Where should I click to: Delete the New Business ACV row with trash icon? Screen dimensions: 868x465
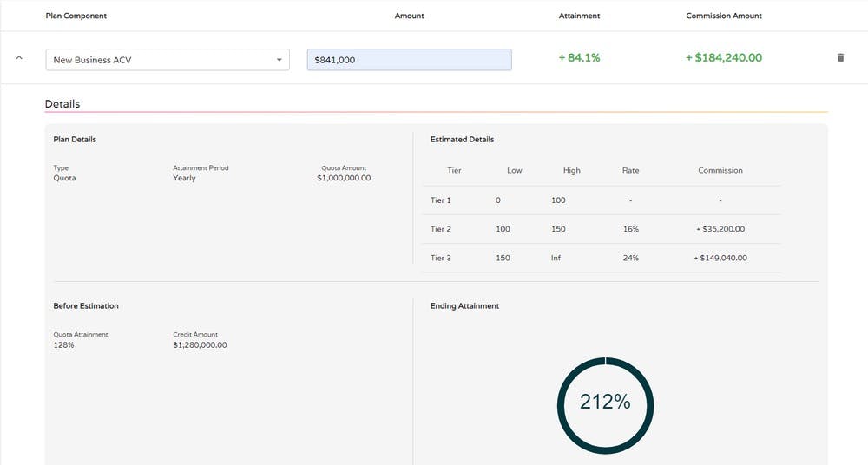(840, 57)
